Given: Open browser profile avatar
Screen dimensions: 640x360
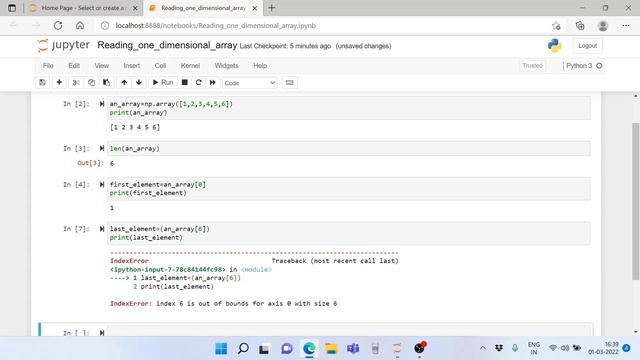Looking at the screenshot, I should (x=603, y=26).
